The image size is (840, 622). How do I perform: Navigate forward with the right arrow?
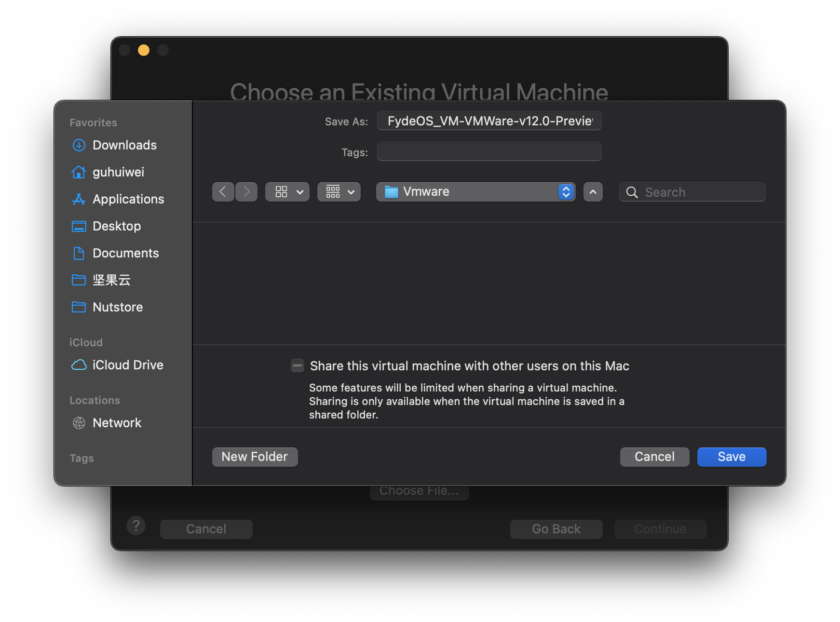[x=246, y=192]
